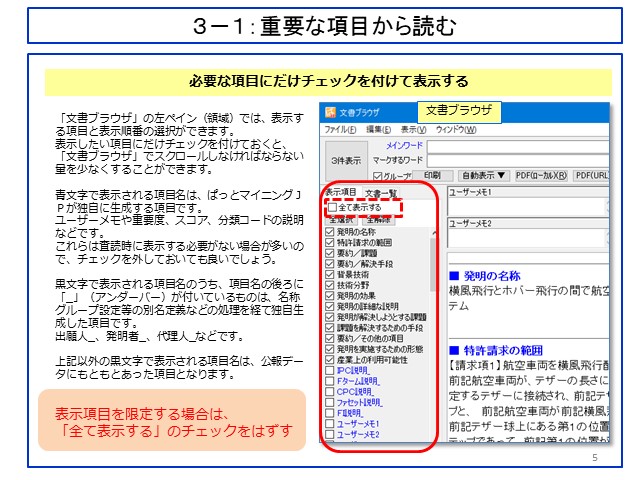Click the 全解除 button

(x=378, y=220)
